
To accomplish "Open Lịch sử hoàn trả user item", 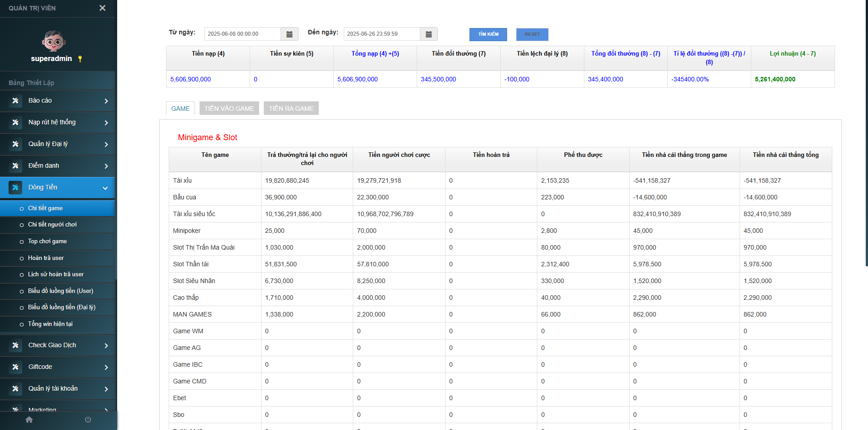I will [x=57, y=274].
